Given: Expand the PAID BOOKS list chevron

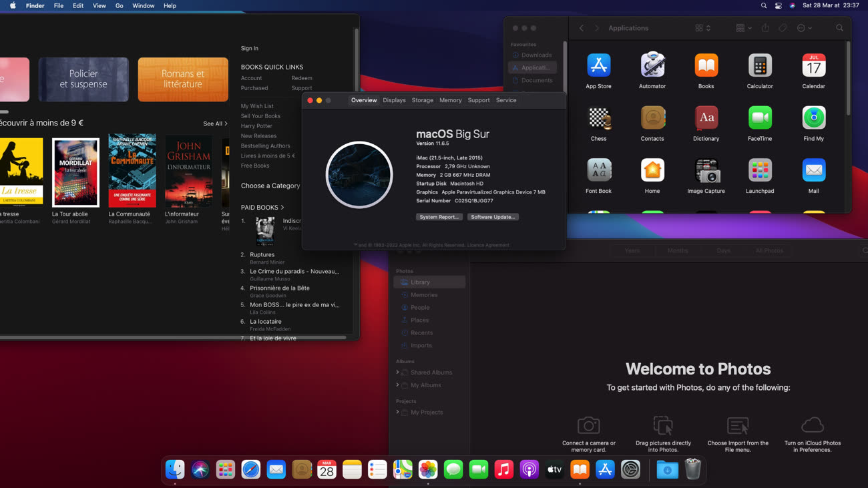Looking at the screenshot, I should tap(282, 208).
